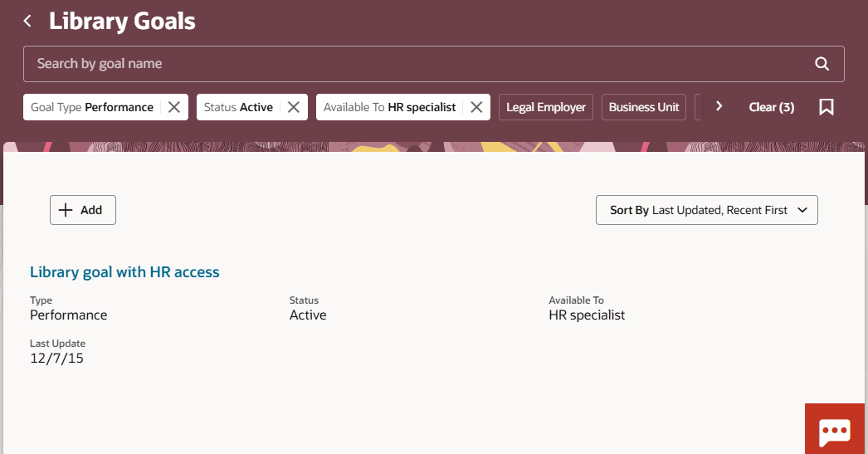Click the search magnifier icon
Image resolution: width=868 pixels, height=454 pixels.
822,64
